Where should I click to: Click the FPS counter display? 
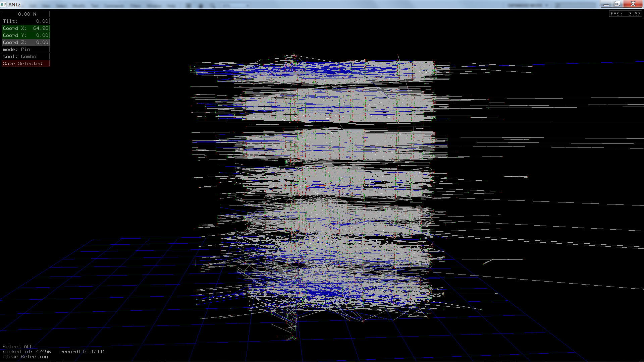[x=625, y=14]
